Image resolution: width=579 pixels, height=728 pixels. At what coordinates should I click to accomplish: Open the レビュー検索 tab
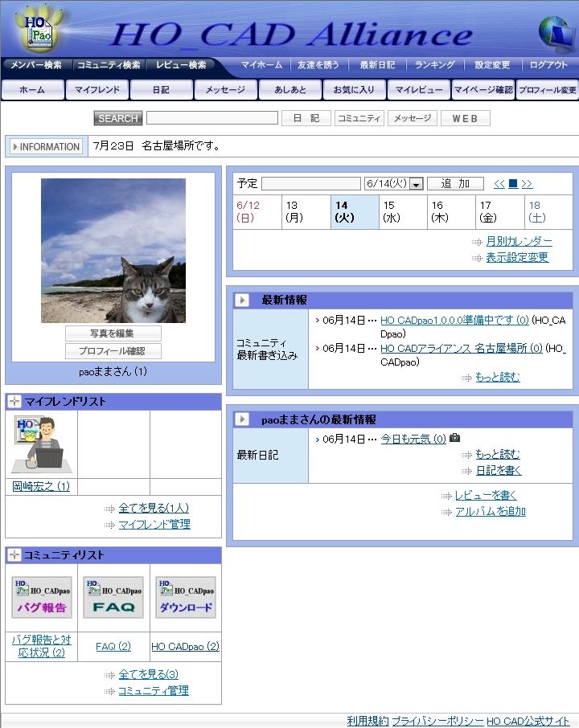point(181,65)
